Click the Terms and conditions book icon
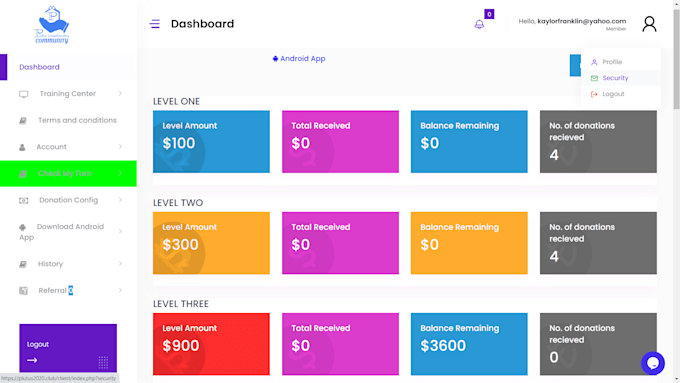 (x=23, y=121)
